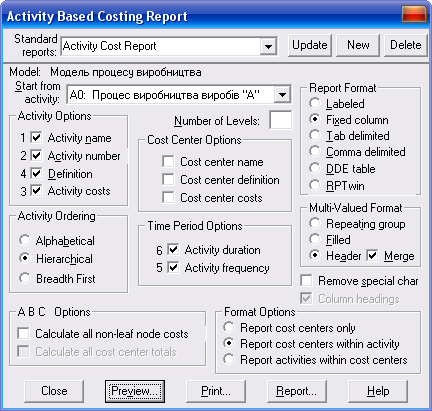Select Report cost centers only

click(x=229, y=327)
